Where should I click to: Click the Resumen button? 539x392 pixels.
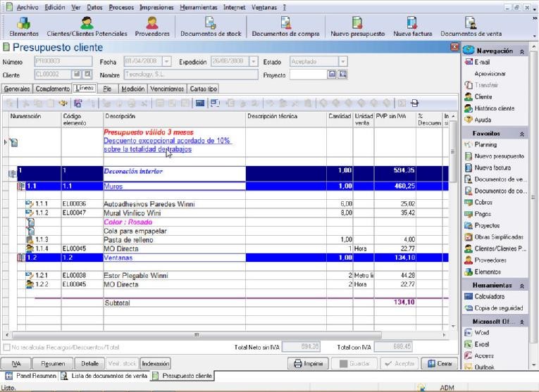coord(52,364)
